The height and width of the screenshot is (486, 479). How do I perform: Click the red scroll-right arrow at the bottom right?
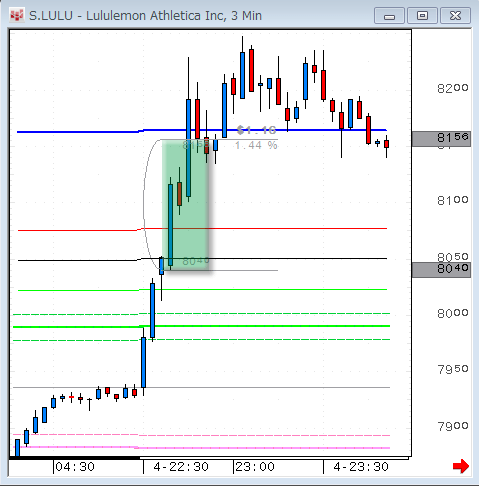click(x=461, y=466)
